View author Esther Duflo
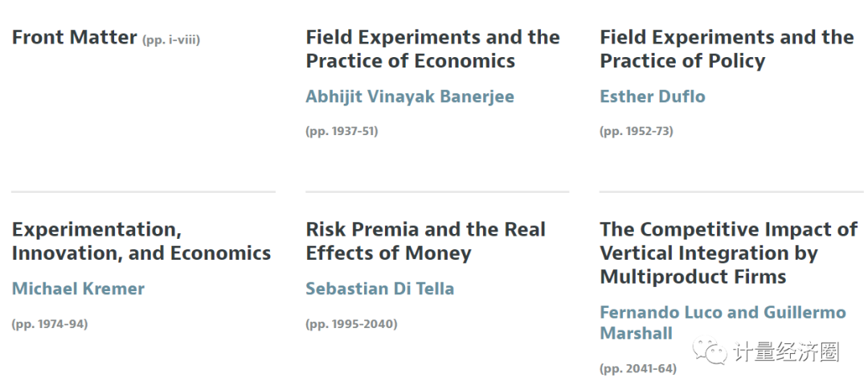The width and height of the screenshot is (868, 390). click(653, 96)
